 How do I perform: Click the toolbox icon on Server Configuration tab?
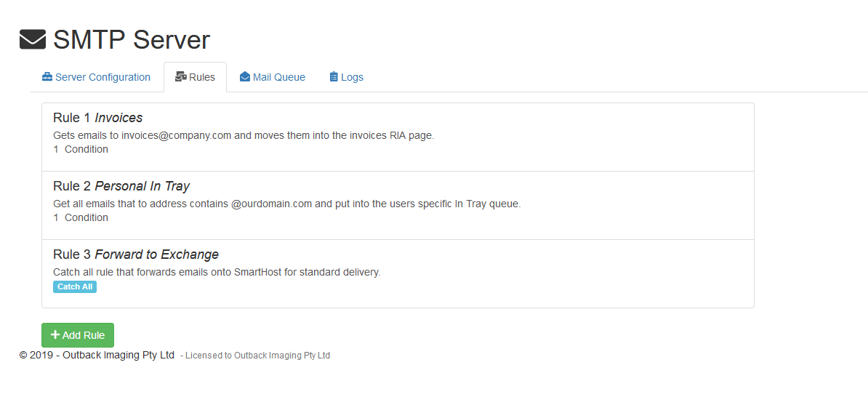coord(47,77)
